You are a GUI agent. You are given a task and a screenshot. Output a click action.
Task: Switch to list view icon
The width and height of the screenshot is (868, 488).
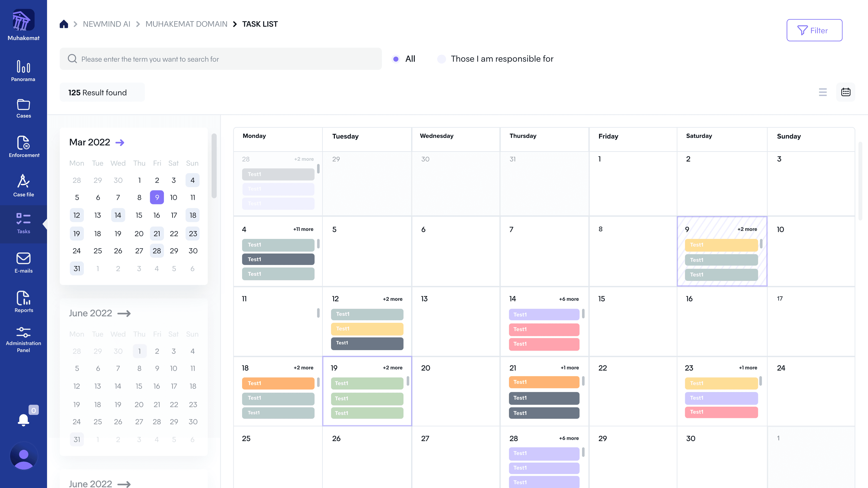click(x=823, y=92)
